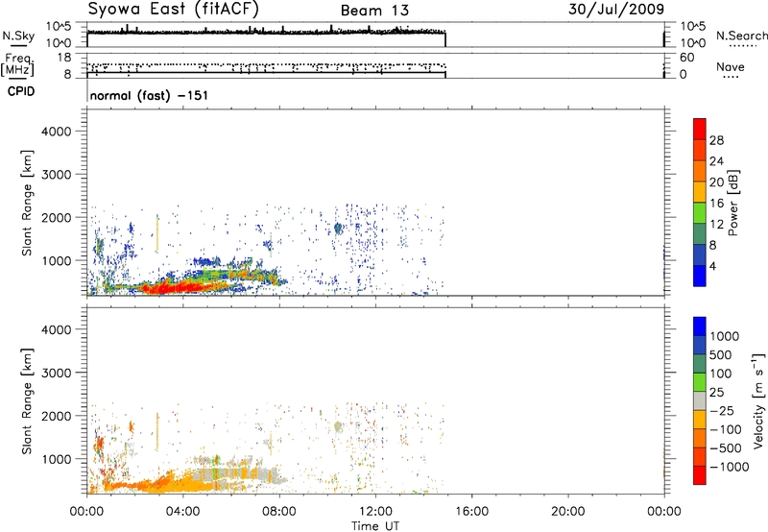Click the small echo patch near 10:30 in power panel
768x532 pixels.
[x=338, y=228]
